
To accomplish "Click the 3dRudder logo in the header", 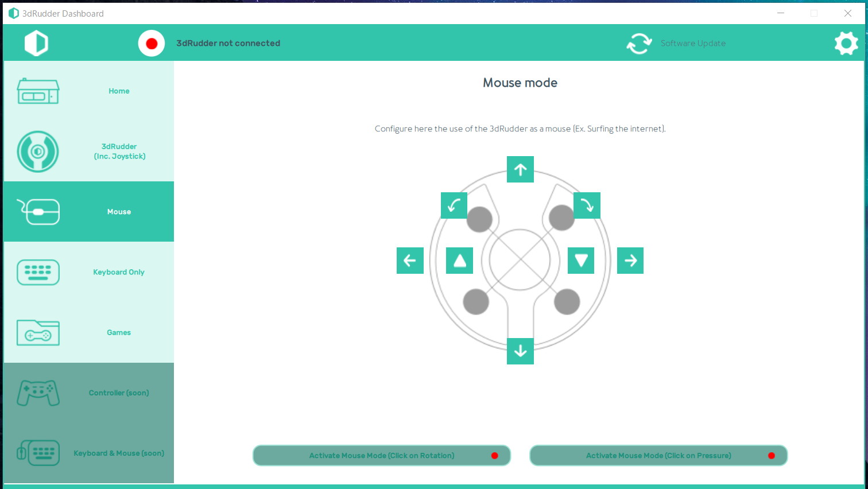I will pos(36,43).
